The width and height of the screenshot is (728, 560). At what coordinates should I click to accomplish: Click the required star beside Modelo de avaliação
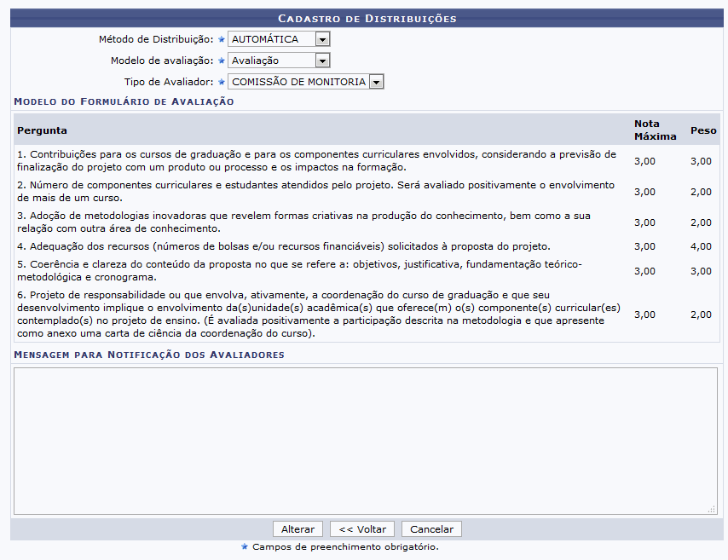(222, 61)
